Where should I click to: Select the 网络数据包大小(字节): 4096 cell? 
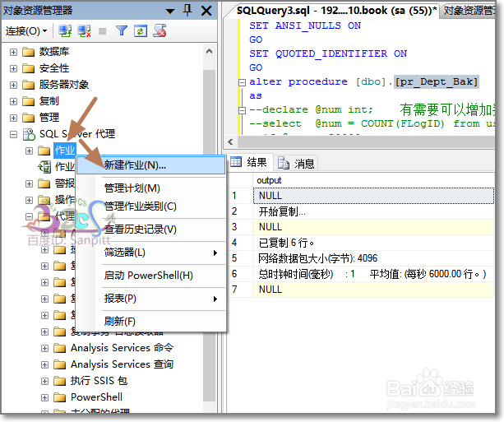(373, 258)
